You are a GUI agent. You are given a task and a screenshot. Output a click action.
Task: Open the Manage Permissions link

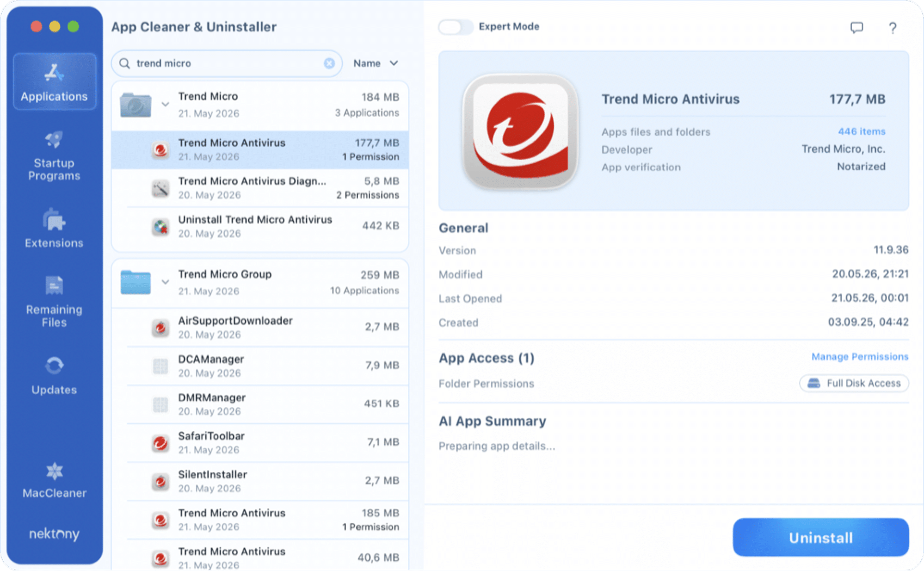click(860, 357)
